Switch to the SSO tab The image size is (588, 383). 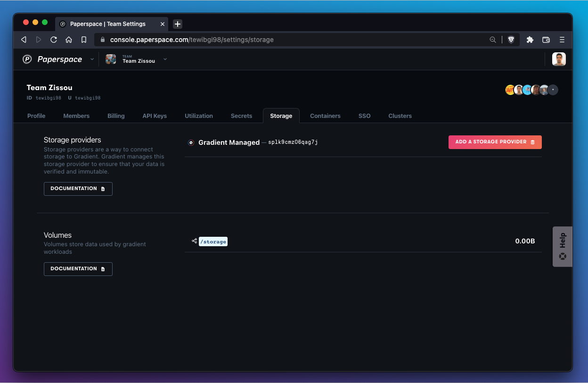pyautogui.click(x=364, y=116)
